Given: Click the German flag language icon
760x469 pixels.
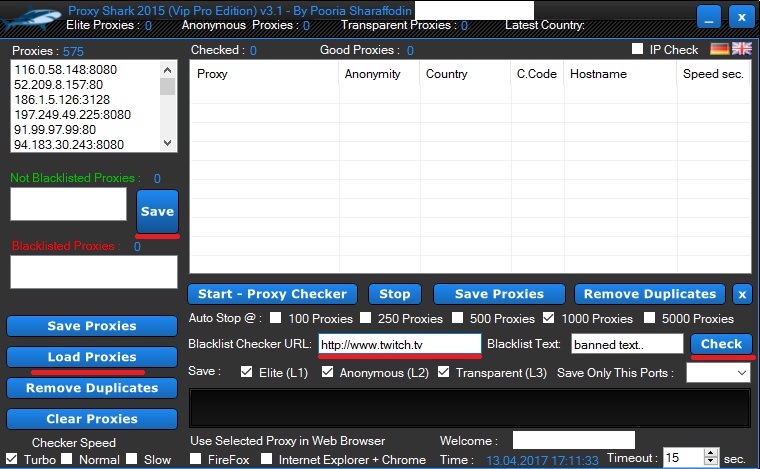Looking at the screenshot, I should coord(719,48).
